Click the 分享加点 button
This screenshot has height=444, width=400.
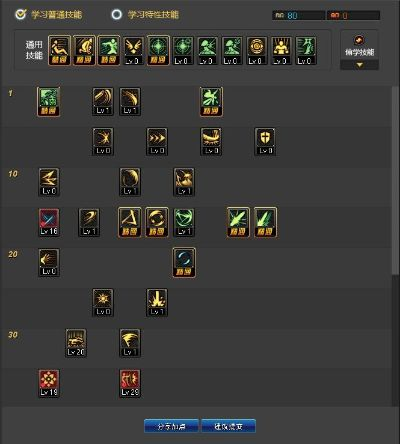pos(171,426)
